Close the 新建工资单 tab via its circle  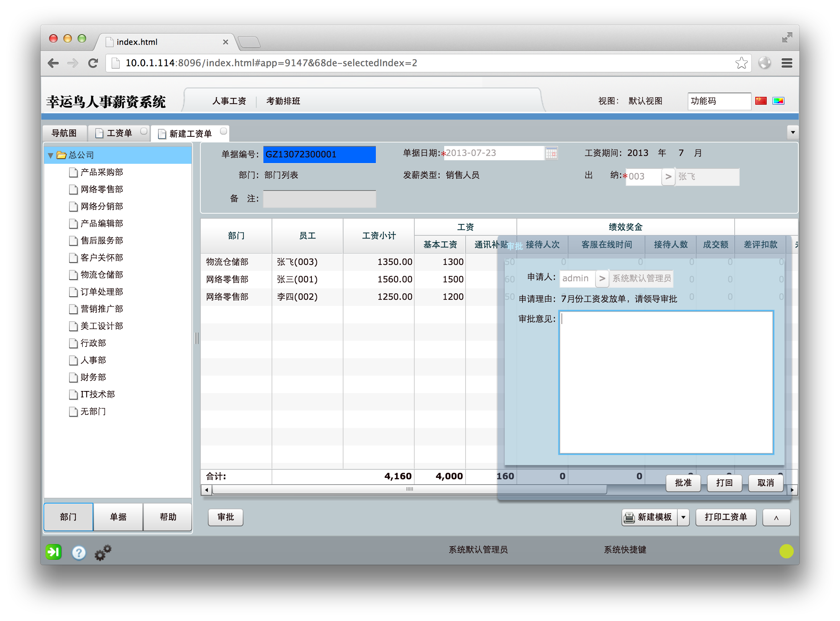coord(224,131)
